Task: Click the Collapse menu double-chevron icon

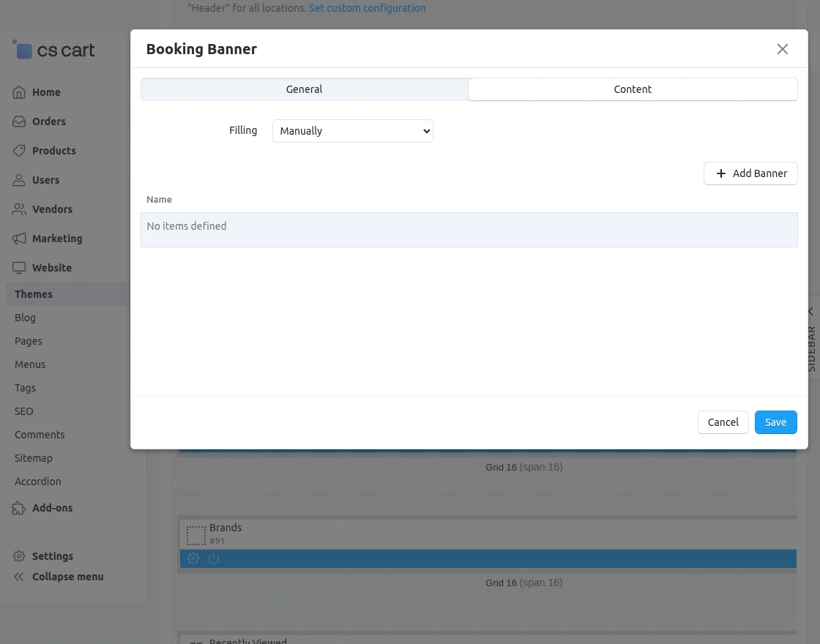Action: point(19,577)
